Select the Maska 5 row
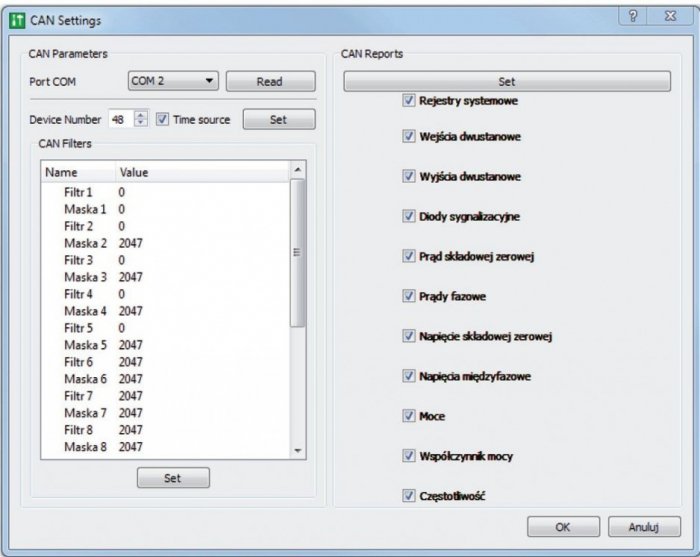The height and width of the screenshot is (557, 700). [x=165, y=345]
